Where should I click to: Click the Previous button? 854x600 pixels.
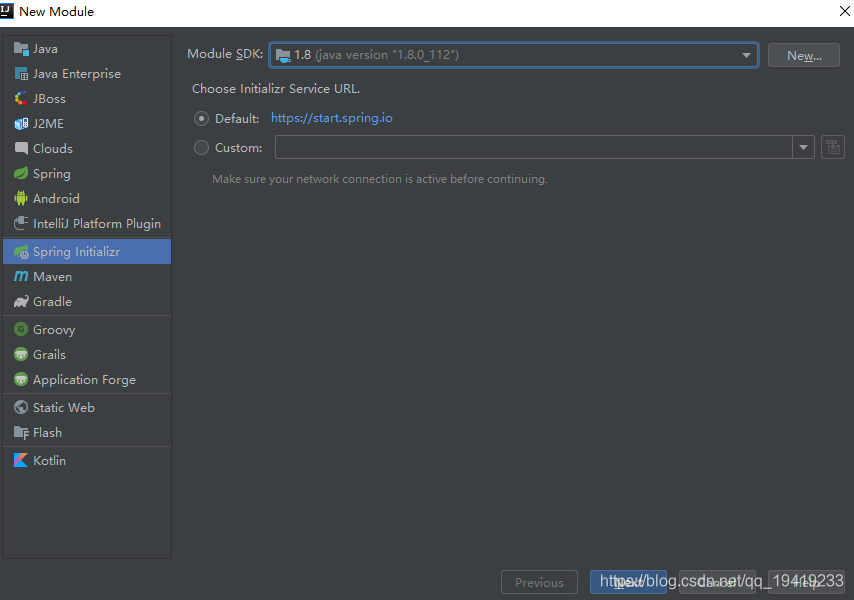click(539, 583)
